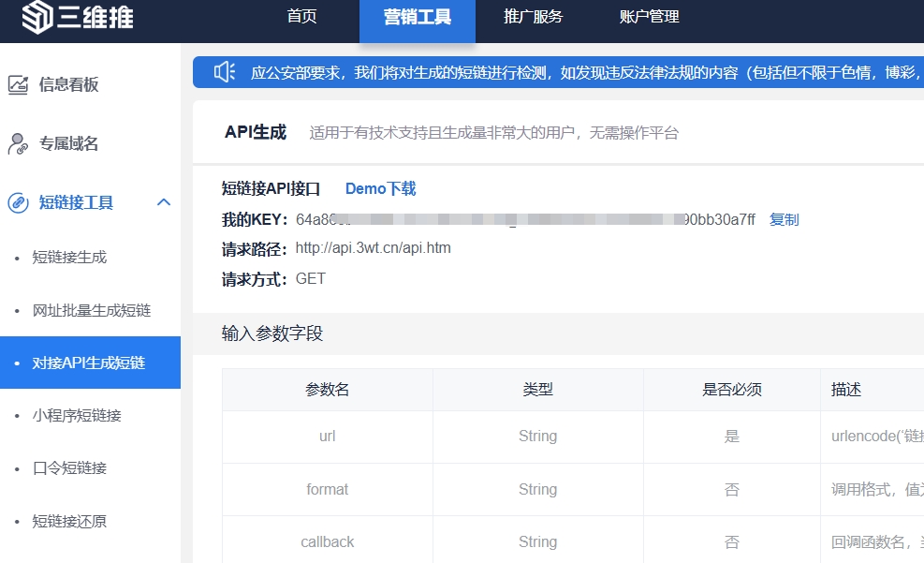Open 小程序短链接 in the sidebar
Viewport: 924px width, 563px height.
[77, 415]
